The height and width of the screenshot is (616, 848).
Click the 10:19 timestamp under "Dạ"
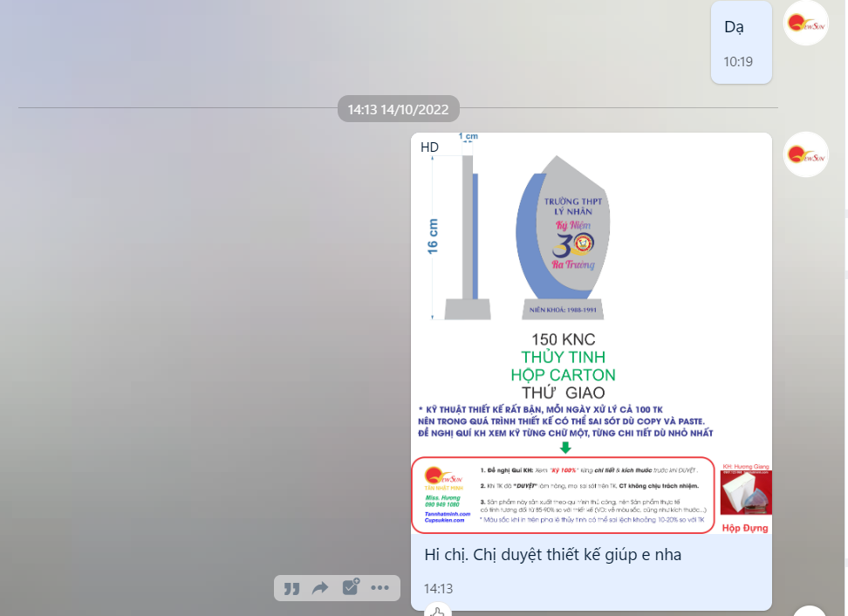point(737,62)
